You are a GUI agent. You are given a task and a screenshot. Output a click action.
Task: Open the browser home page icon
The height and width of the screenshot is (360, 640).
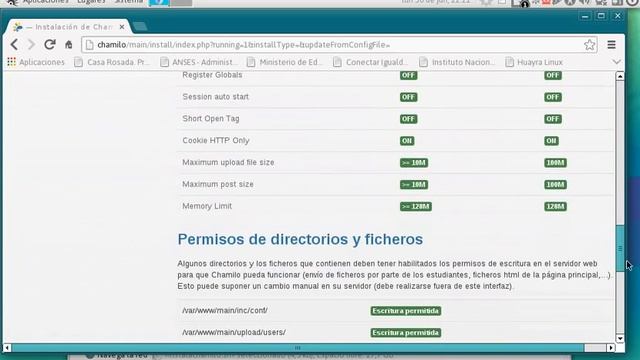point(69,44)
